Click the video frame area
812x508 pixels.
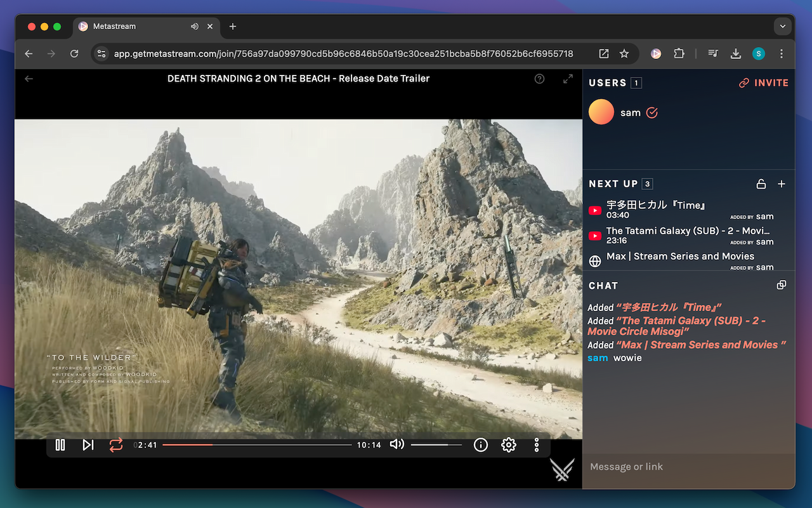click(298, 279)
